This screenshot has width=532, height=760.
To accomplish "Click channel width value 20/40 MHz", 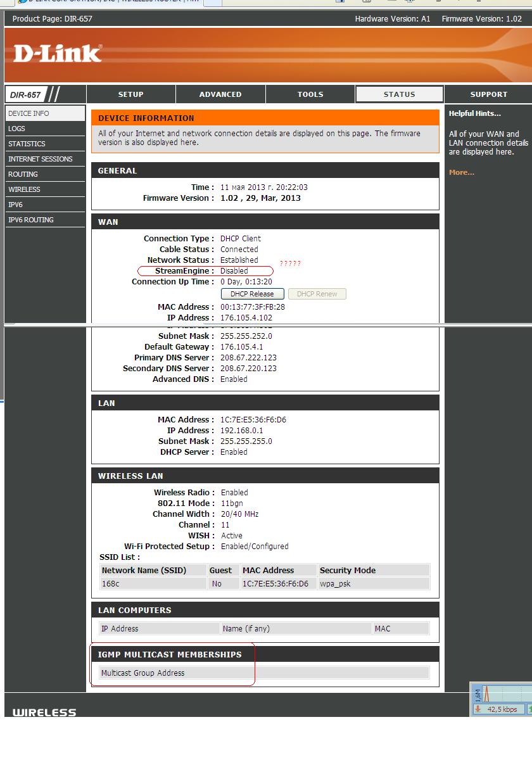I will (x=239, y=514).
